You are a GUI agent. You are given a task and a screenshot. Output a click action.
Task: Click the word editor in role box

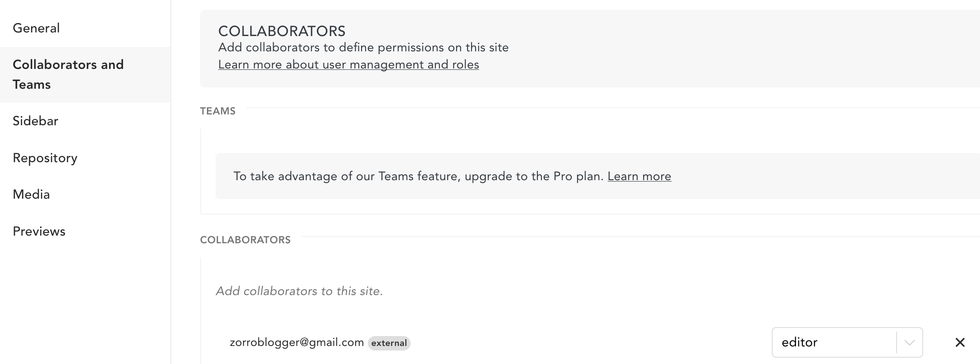(799, 342)
